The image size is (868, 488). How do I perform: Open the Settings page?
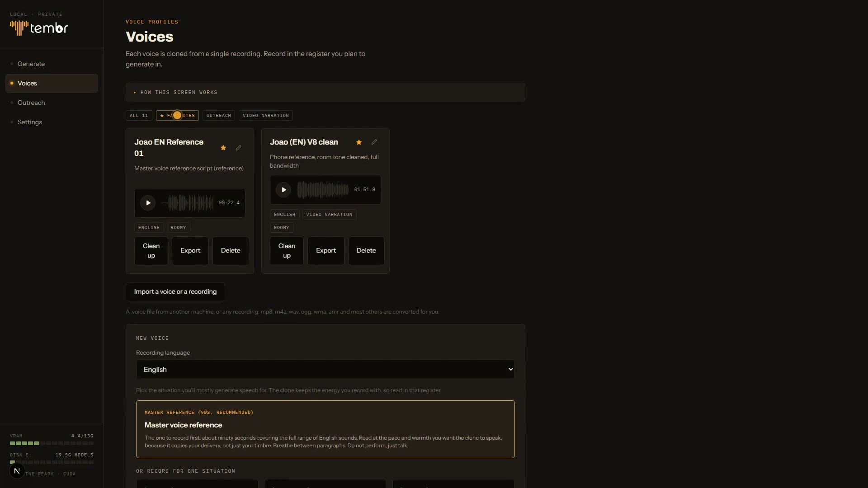[52, 122]
